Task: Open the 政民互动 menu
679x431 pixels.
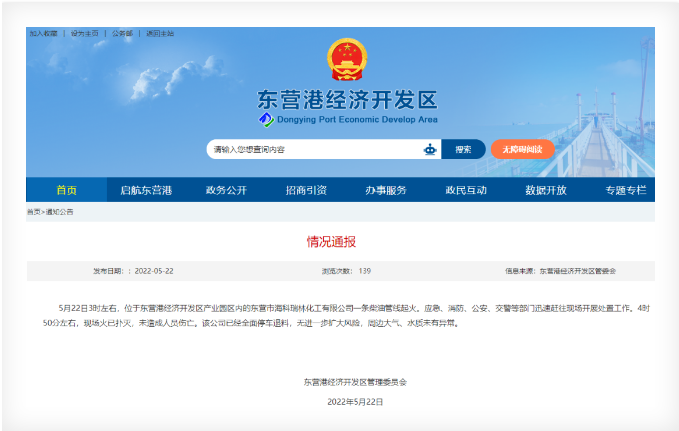Action: (x=466, y=190)
